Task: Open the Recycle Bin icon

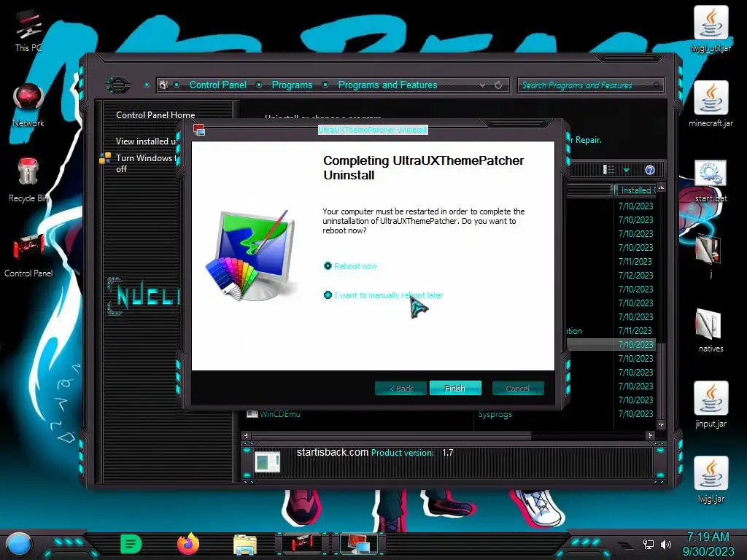Action: point(28,181)
